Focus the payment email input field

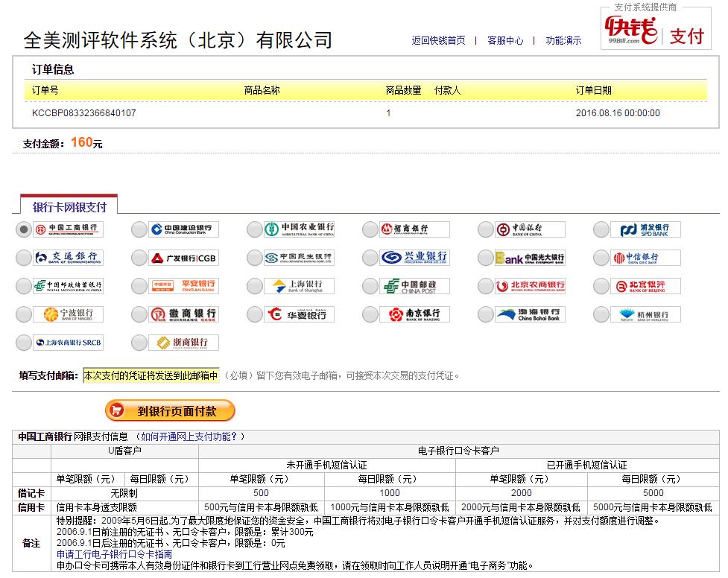tap(151, 375)
